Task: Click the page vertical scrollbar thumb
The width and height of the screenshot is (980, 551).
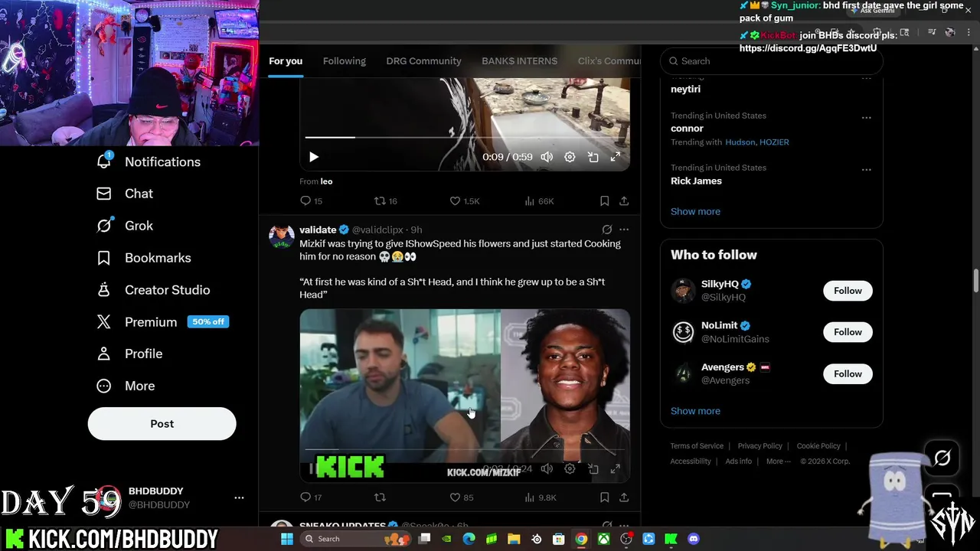Action: click(x=975, y=280)
